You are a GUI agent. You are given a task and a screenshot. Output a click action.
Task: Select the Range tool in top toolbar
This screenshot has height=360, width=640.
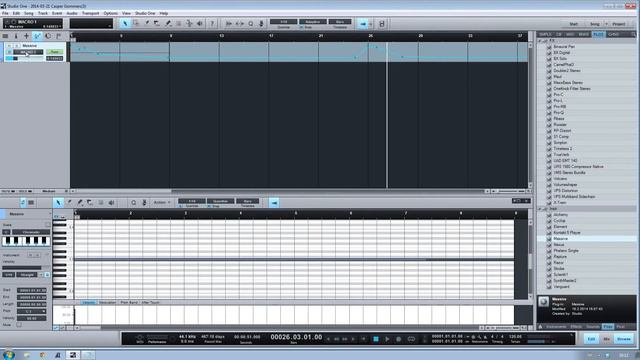136,24
